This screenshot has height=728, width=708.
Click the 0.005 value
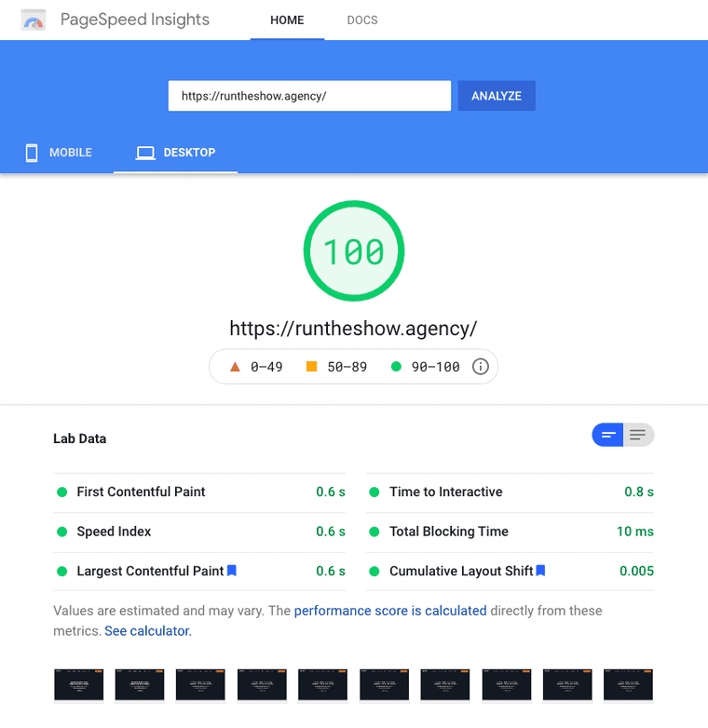click(x=636, y=571)
